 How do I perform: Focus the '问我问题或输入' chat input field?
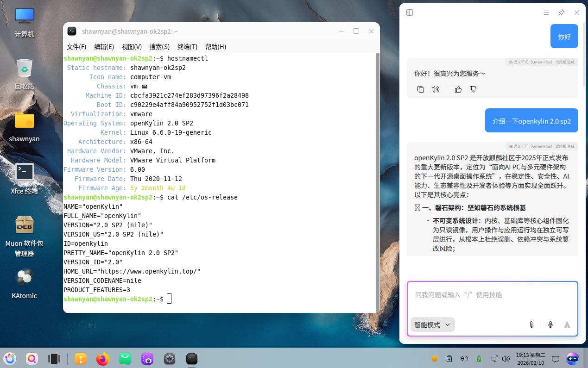pos(493,295)
